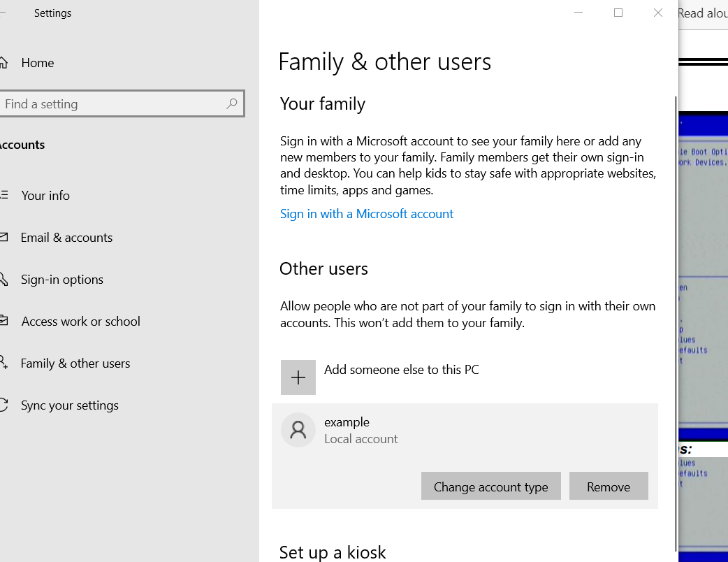Click the Accounts section label in sidebar
The width and height of the screenshot is (728, 562).
22,145
